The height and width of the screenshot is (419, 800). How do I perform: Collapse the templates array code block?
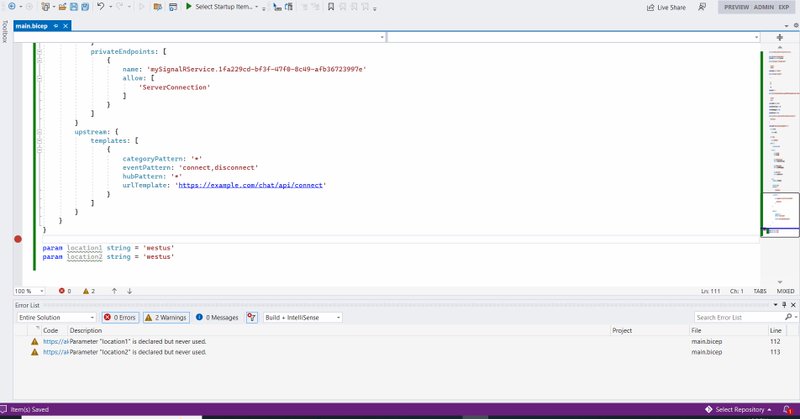click(x=39, y=140)
